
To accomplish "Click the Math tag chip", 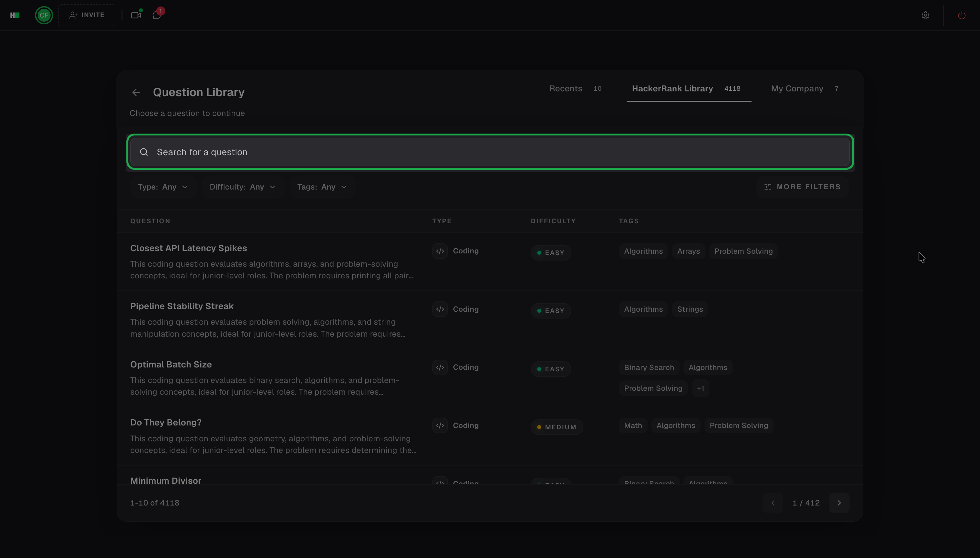I will pos(633,426).
